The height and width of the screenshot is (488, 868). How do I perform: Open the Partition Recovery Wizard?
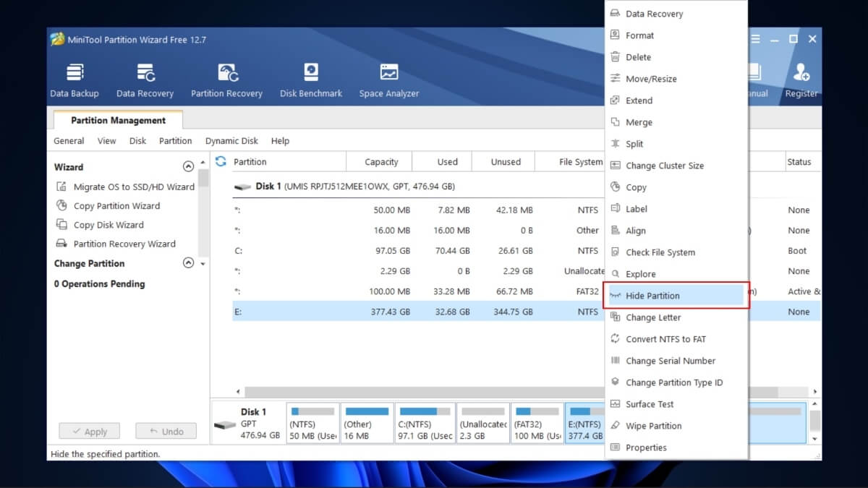click(x=124, y=244)
